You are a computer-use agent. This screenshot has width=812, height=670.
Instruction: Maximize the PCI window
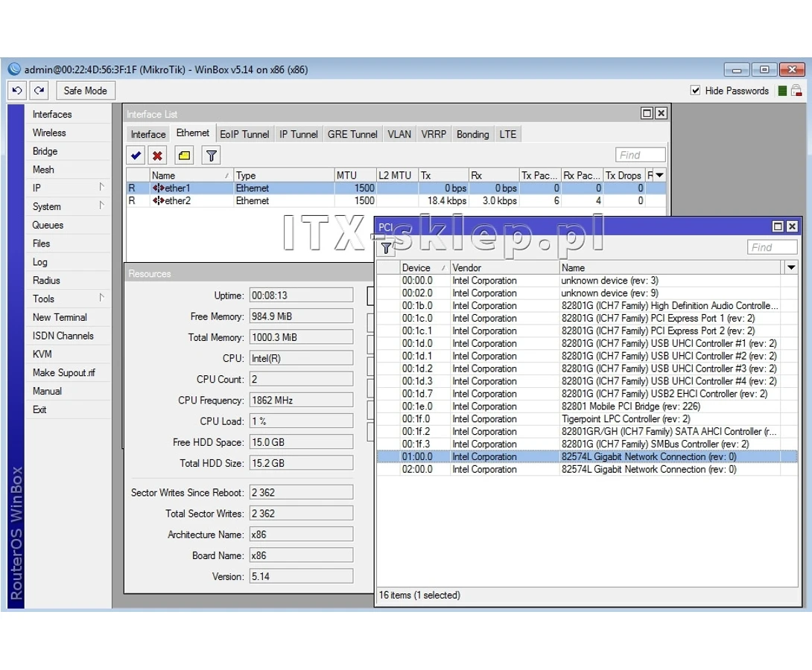click(x=778, y=226)
